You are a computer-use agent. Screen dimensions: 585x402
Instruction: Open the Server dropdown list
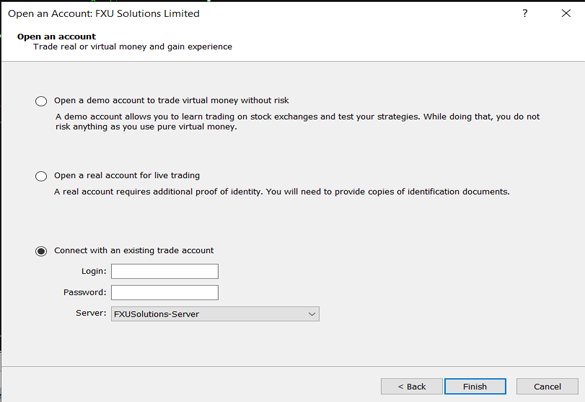click(215, 314)
